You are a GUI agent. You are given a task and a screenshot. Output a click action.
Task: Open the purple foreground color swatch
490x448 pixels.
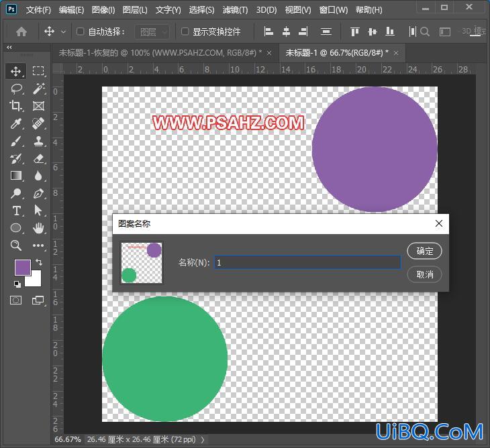click(23, 267)
